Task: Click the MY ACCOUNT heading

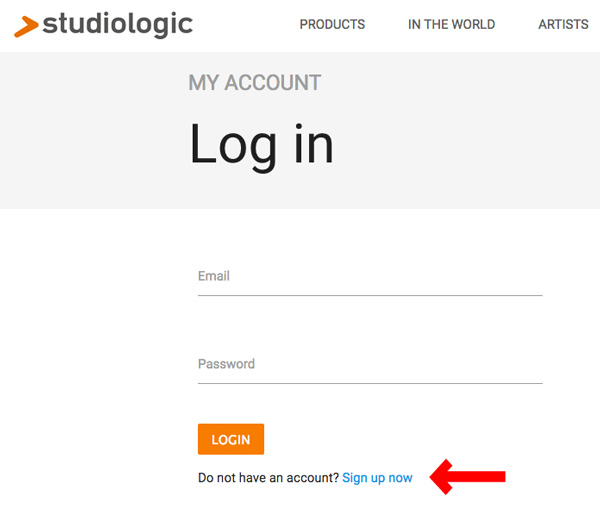Action: (x=254, y=83)
